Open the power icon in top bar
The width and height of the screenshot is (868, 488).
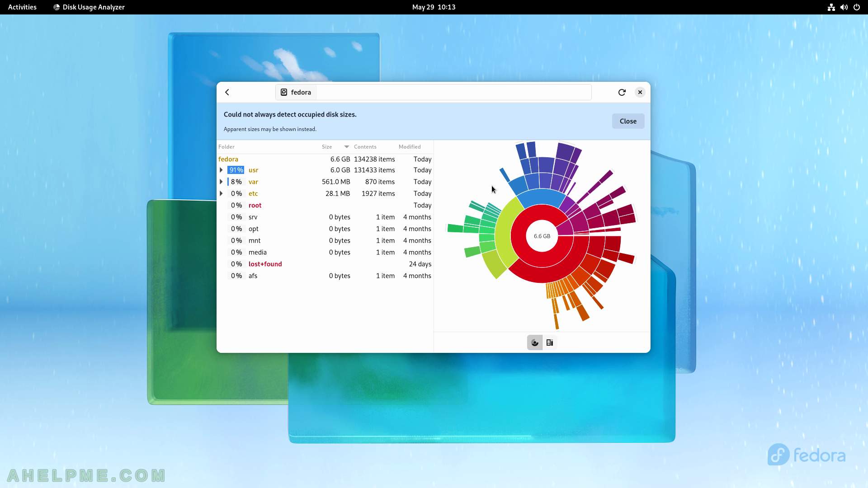coord(857,7)
